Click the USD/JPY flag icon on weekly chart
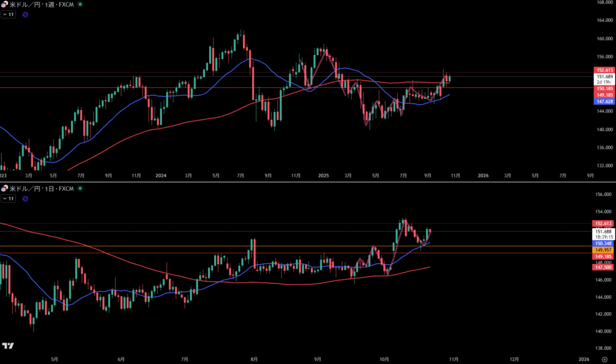Viewport: 616px width, 364px height. (4, 4)
